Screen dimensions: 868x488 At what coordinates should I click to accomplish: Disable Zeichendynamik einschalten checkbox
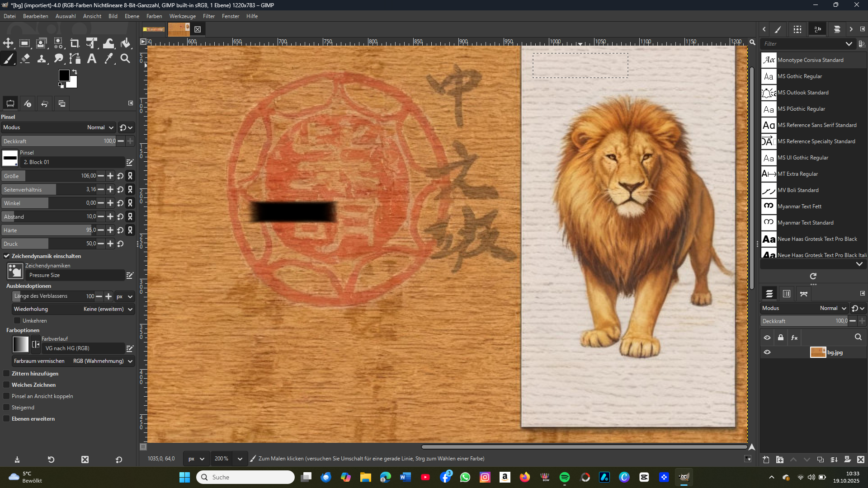[7, 256]
